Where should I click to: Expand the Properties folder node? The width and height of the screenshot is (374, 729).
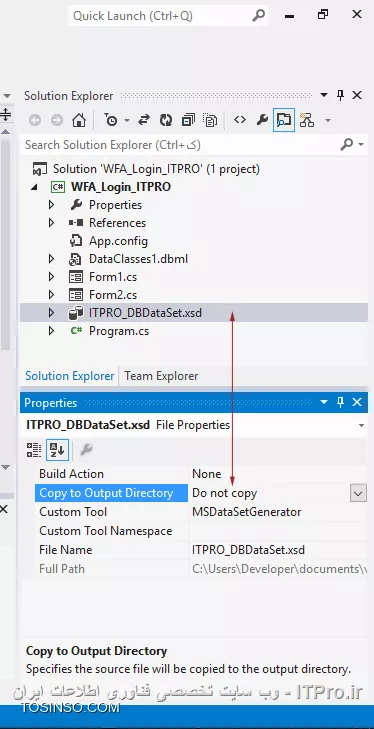[51, 205]
